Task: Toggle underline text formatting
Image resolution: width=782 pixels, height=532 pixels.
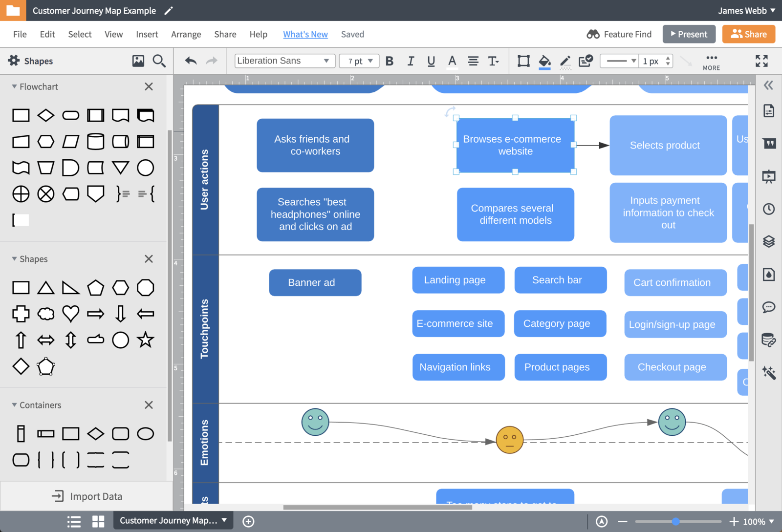Action: point(431,61)
